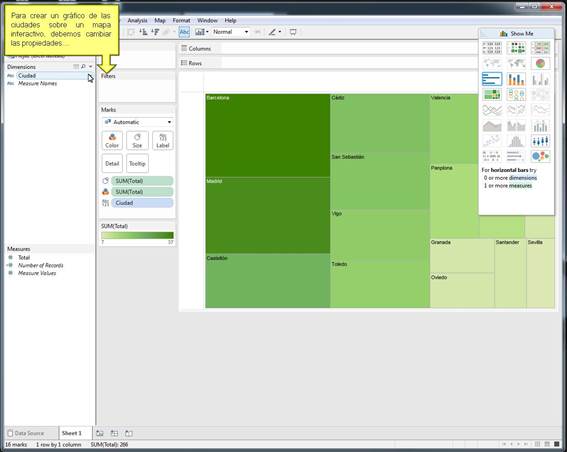Search fields in Dimensions pane
This screenshot has height=452, width=567.
coord(83,67)
